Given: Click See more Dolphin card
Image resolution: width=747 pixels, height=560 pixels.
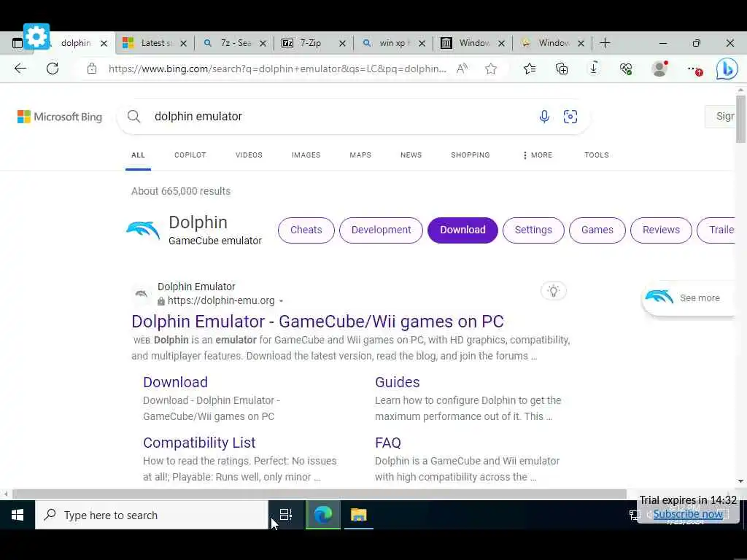Looking at the screenshot, I should click(689, 298).
